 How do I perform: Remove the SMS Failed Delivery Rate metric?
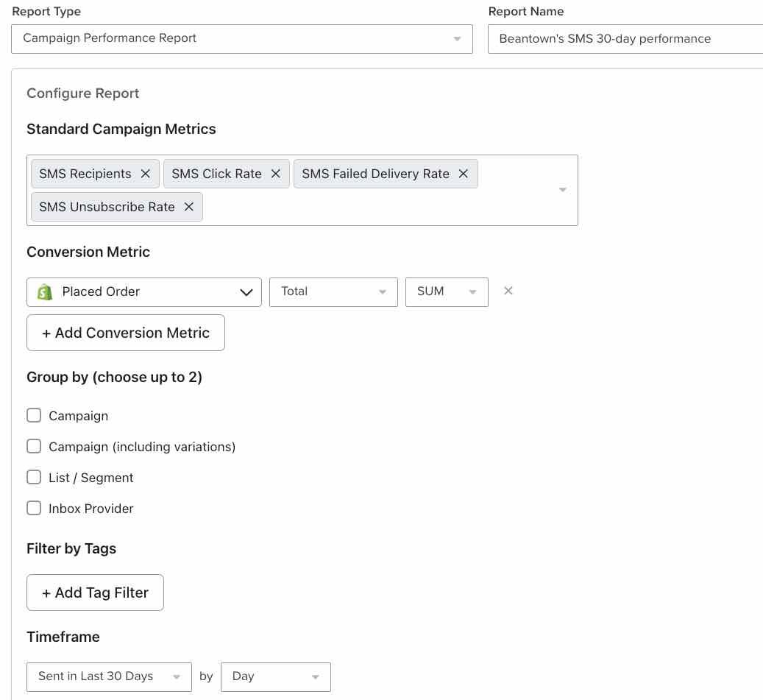[x=463, y=173]
